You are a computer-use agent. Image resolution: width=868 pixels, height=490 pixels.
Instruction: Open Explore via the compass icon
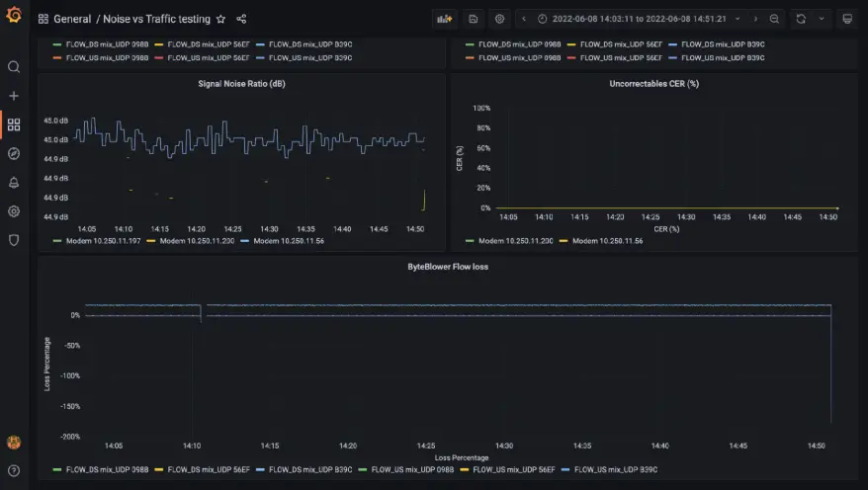(x=14, y=153)
